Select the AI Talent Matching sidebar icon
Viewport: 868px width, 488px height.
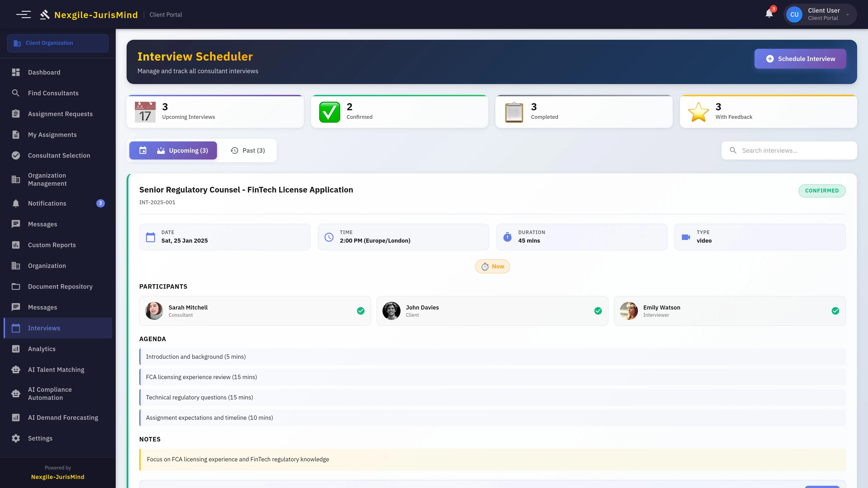16,369
